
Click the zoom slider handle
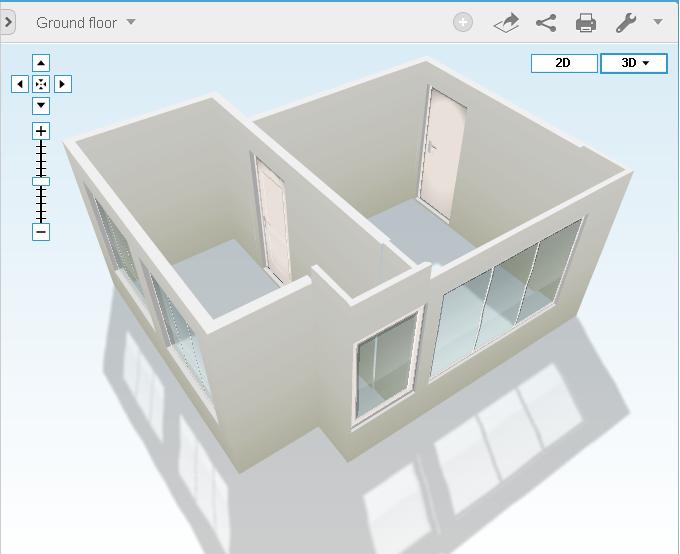41,181
